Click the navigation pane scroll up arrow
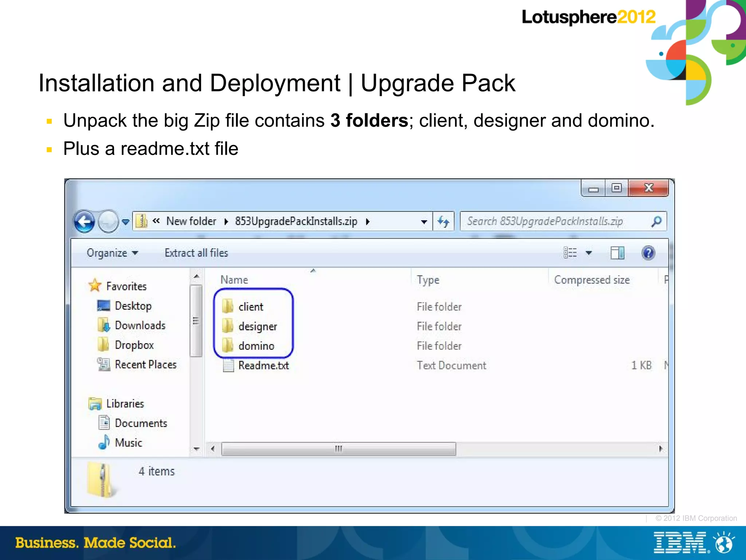This screenshot has height=560, width=746. [197, 276]
